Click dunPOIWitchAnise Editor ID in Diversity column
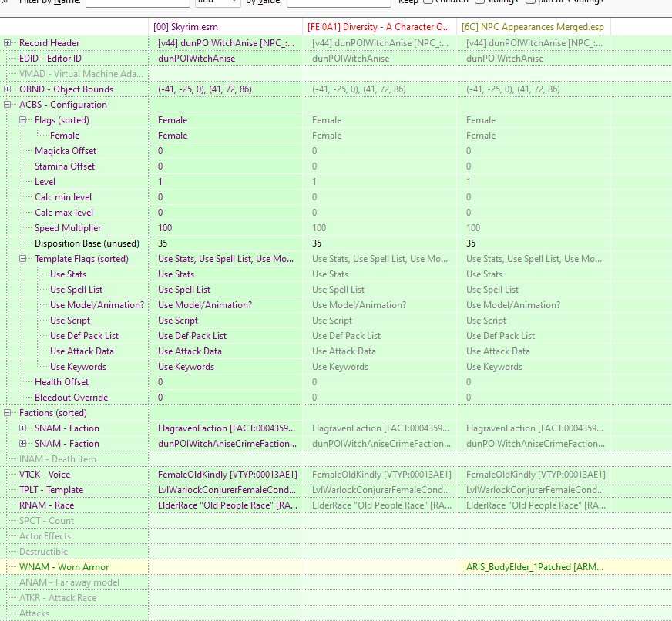The image size is (672, 621). tap(379, 59)
